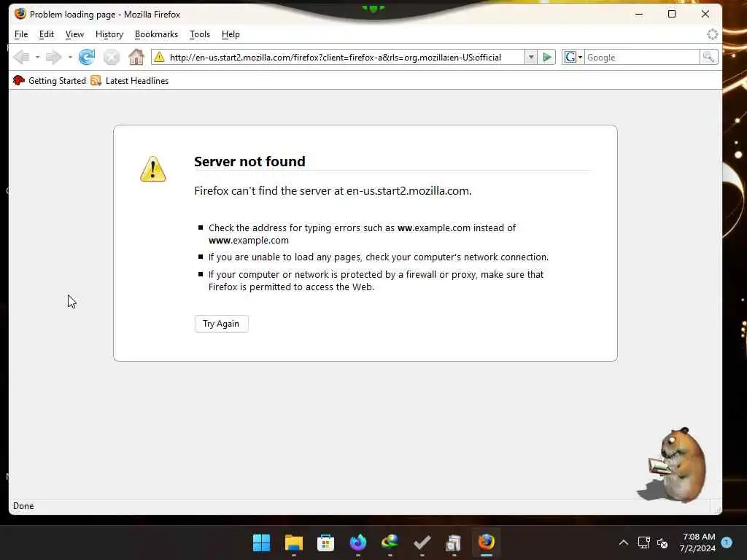Open the Latest Headlines feed bookmark
The height and width of the screenshot is (560, 747).
coord(130,80)
